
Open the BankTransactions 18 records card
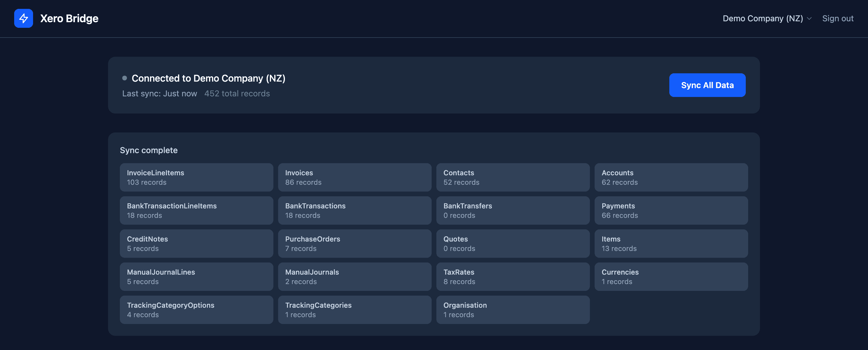click(x=355, y=210)
